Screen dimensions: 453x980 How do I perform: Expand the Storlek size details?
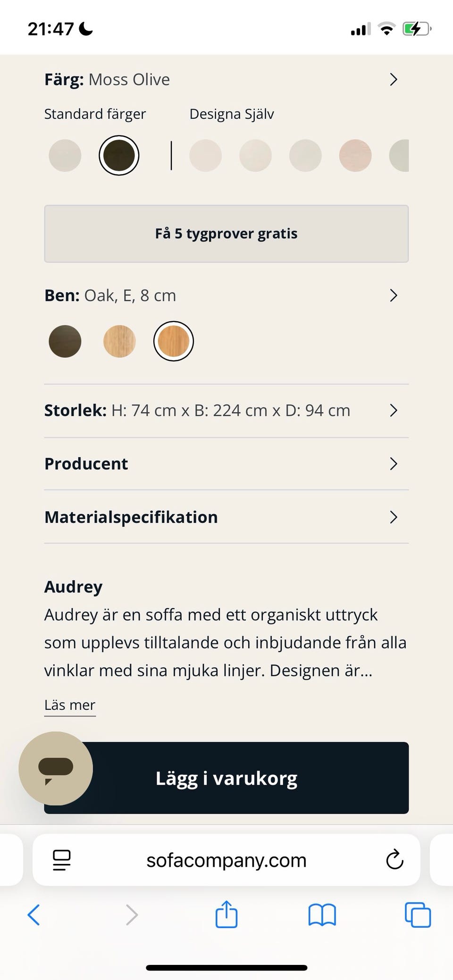[x=394, y=410]
